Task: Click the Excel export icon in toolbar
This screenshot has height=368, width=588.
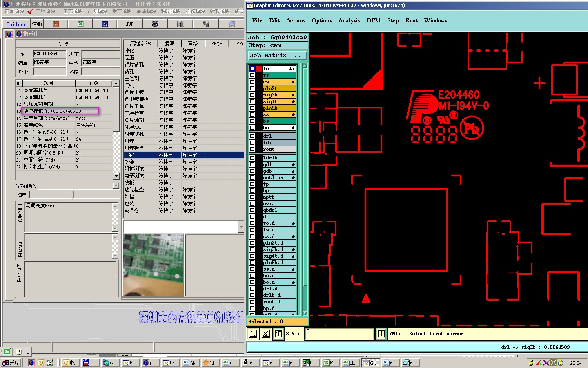Action: 80,24
